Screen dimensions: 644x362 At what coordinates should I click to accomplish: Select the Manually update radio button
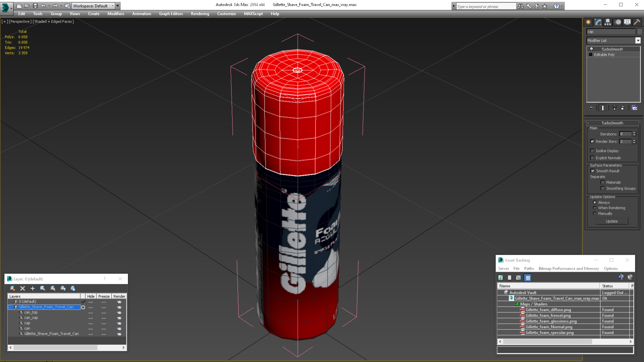pyautogui.click(x=595, y=213)
